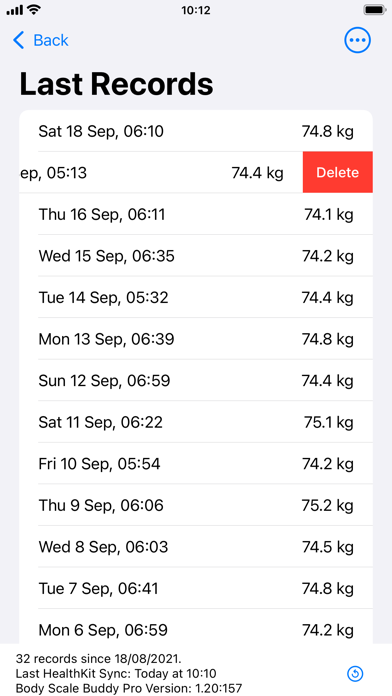Image resolution: width=392 pixels, height=696 pixels.
Task: Tap the Last Records page title
Action: (x=116, y=84)
